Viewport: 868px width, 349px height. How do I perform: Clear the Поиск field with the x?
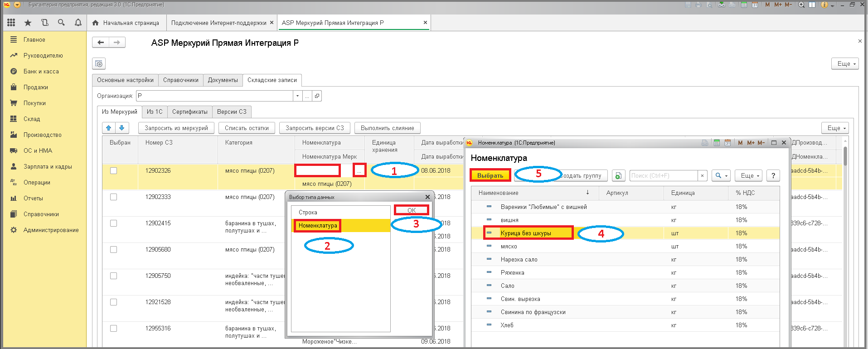[x=702, y=175]
